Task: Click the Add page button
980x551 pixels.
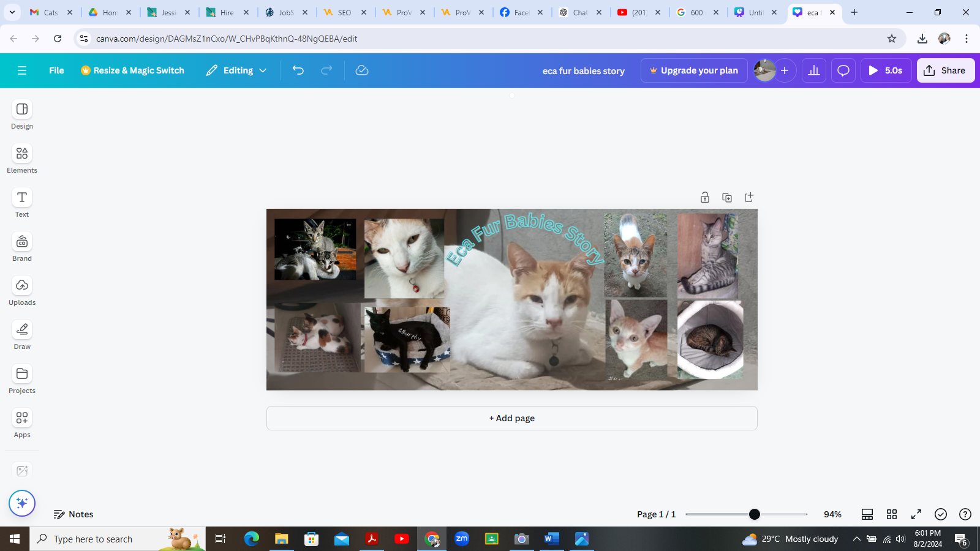Action: [x=512, y=418]
